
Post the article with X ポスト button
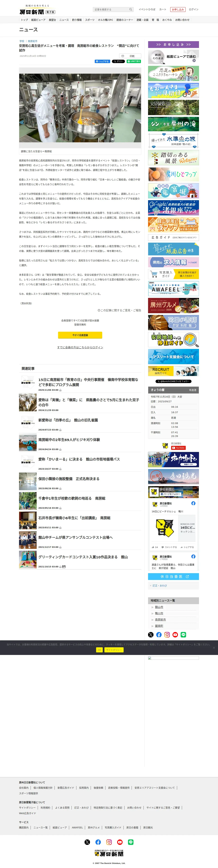tap(118, 61)
